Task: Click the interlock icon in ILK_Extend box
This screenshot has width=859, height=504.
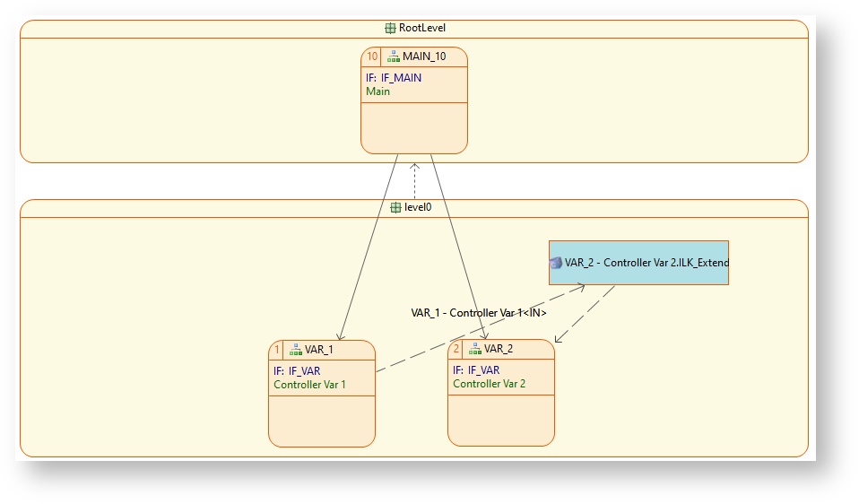Action: 556,264
